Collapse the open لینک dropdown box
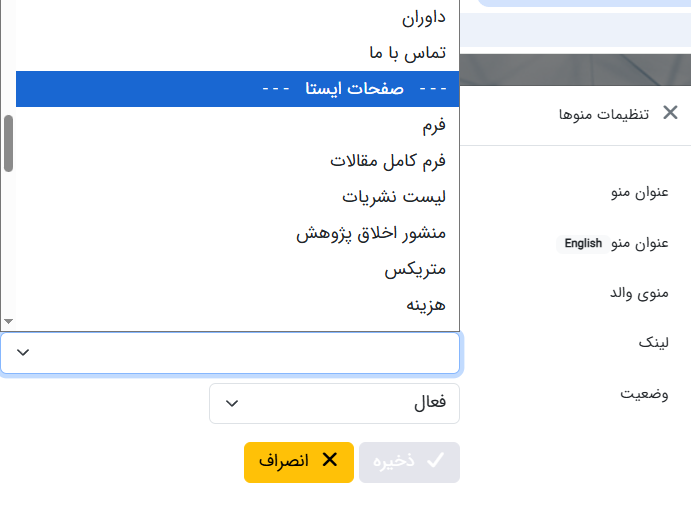The image size is (691, 521). pyautogui.click(x=230, y=353)
